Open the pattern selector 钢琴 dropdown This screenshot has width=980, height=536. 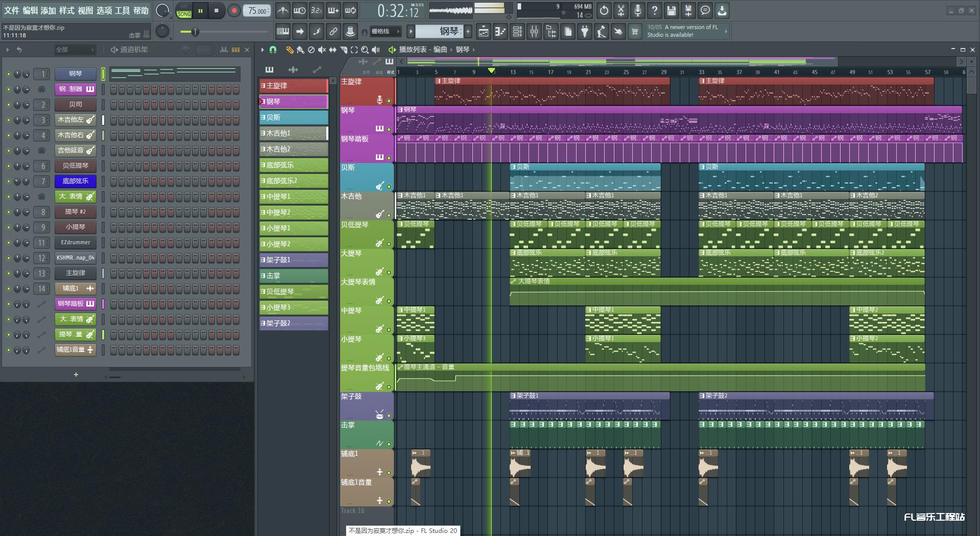[439, 32]
